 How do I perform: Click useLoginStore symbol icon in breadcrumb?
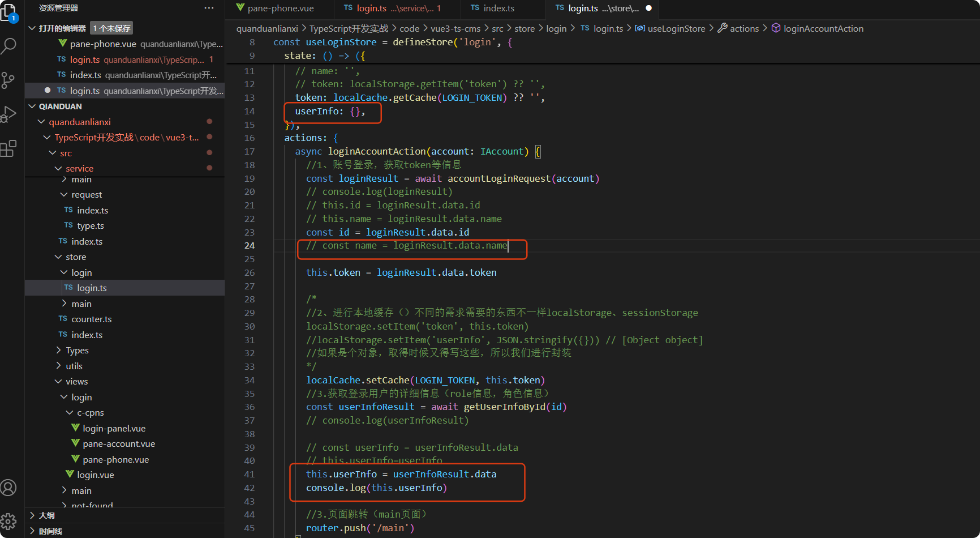[640, 28]
